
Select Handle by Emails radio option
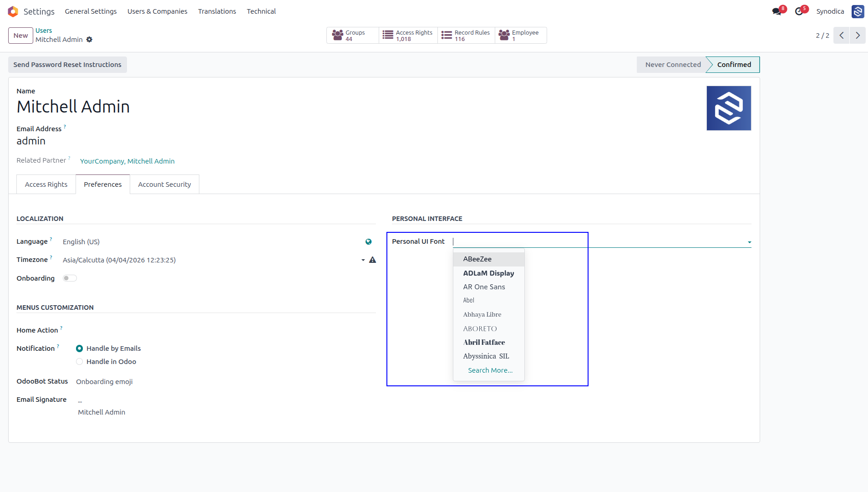pos(79,348)
